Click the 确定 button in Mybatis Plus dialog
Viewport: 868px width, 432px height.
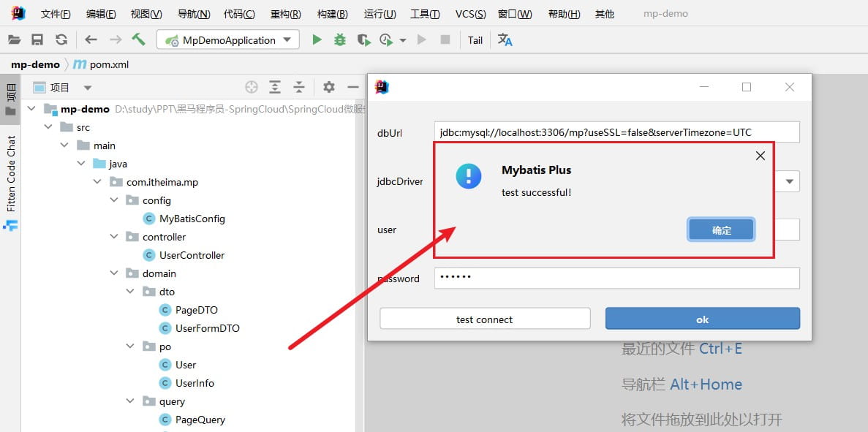tap(721, 230)
